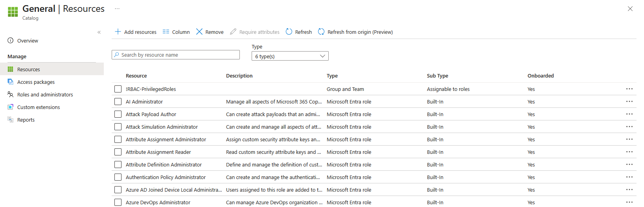Tick the Azure DevOps Administrator checkbox
The width and height of the screenshot is (644, 207).
(118, 202)
